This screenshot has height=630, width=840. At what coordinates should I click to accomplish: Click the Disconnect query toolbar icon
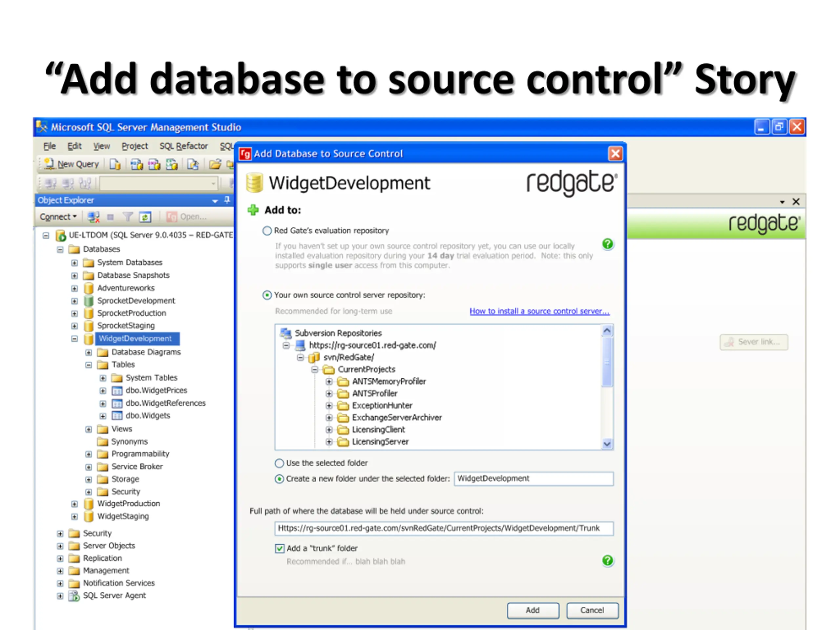click(68, 184)
